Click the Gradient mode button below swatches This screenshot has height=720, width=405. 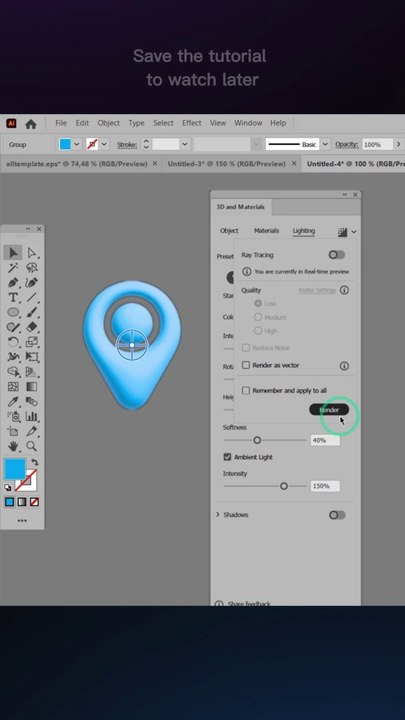22,502
